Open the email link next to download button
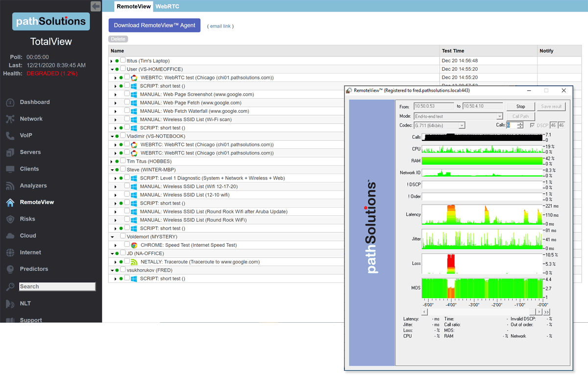The image size is (588, 385). click(220, 26)
